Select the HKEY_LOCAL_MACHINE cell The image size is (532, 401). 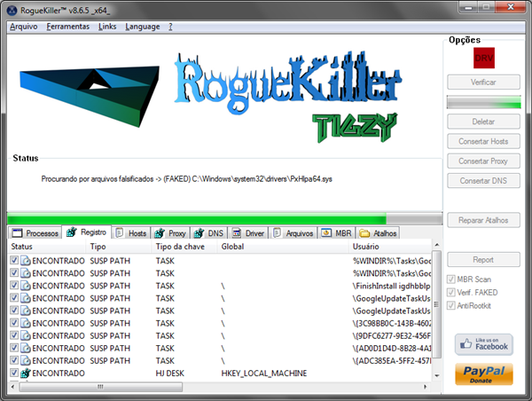(264, 373)
